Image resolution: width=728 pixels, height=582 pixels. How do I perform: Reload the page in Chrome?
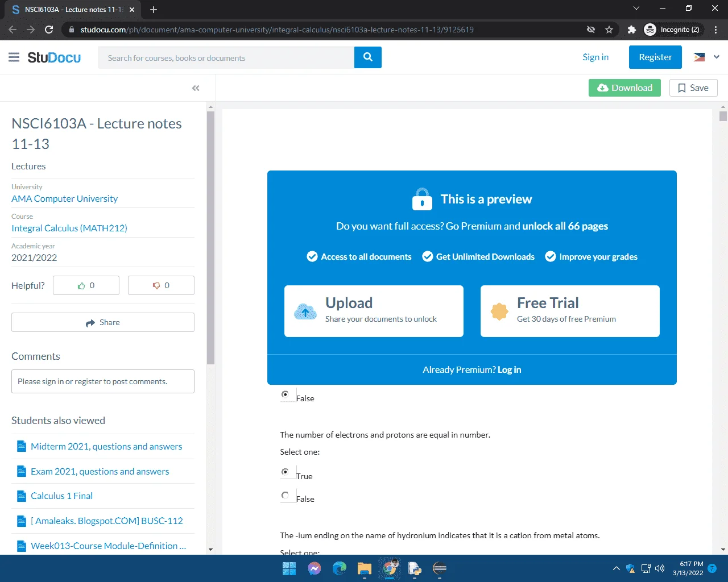49,30
